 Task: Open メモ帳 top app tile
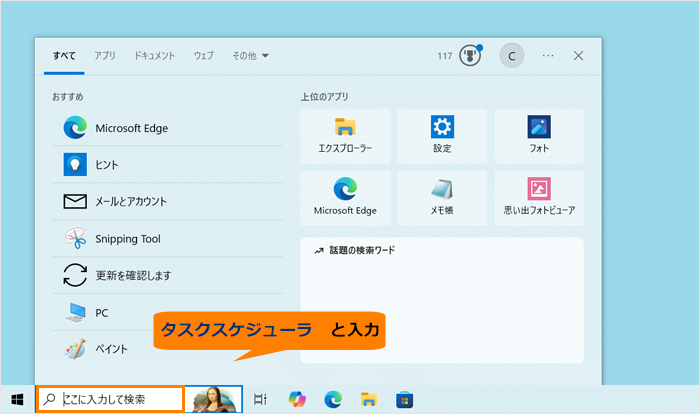point(442,198)
